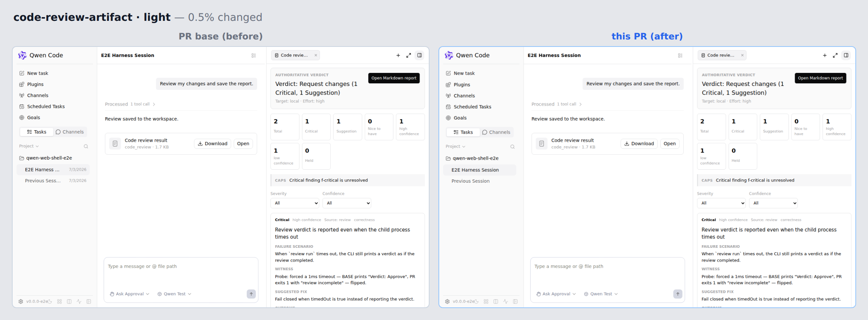Open Ask Approval dropdown in after panel
The width and height of the screenshot is (868, 320).
click(x=556, y=294)
